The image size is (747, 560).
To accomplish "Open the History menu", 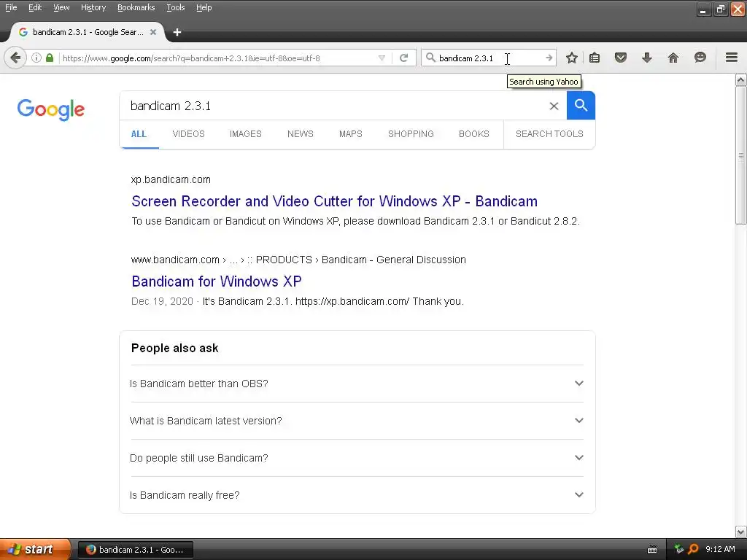I will click(93, 7).
